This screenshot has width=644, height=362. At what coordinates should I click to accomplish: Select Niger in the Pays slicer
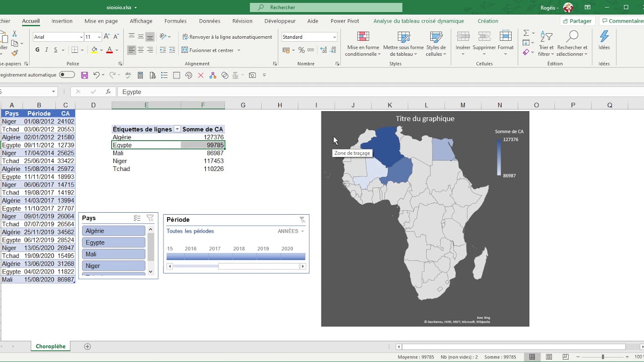113,265
